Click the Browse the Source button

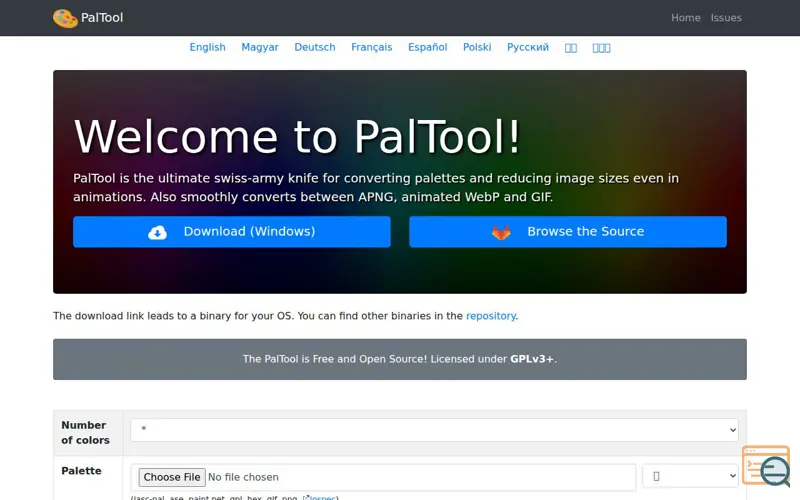coord(567,232)
